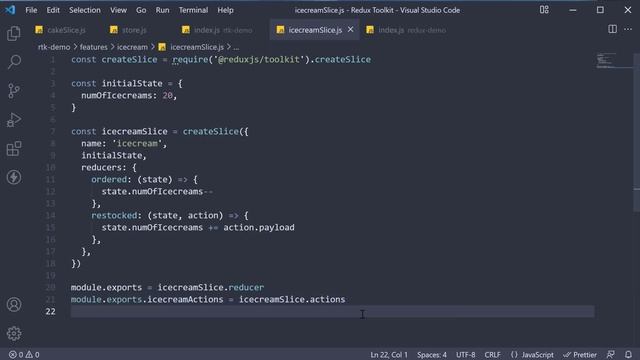Switch to the store.js tab
Viewport: 640px width, 360px height.
tap(129, 30)
